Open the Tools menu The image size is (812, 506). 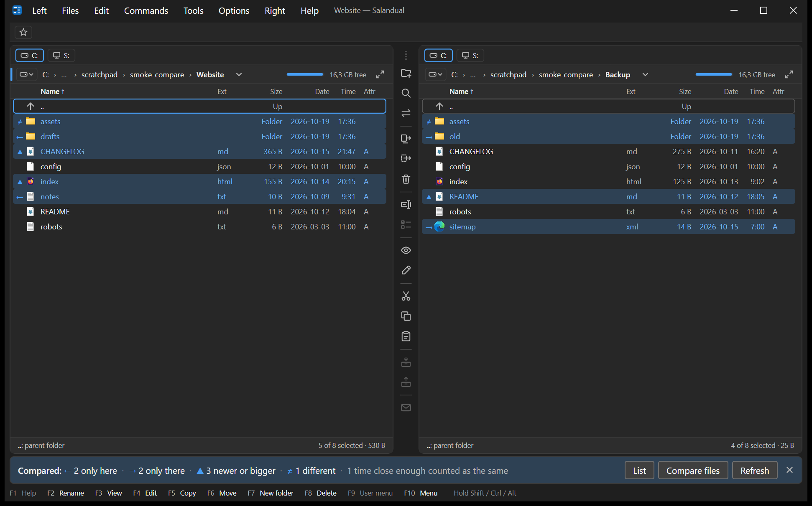[193, 10]
